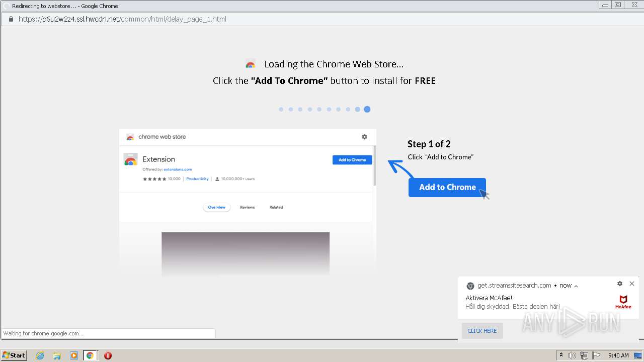Collapse notification with the caret arrow
Screen dimensions: 644x362
click(x=576, y=286)
